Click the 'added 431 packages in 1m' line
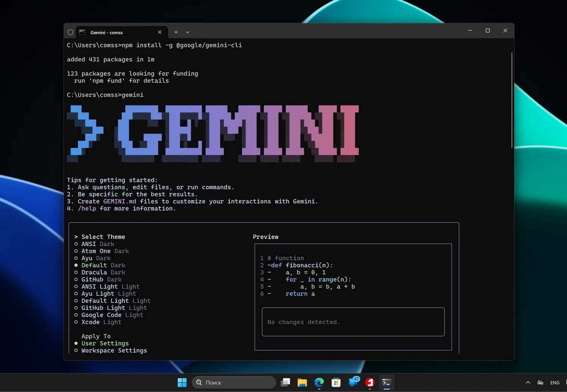The height and width of the screenshot is (392, 567). click(110, 59)
